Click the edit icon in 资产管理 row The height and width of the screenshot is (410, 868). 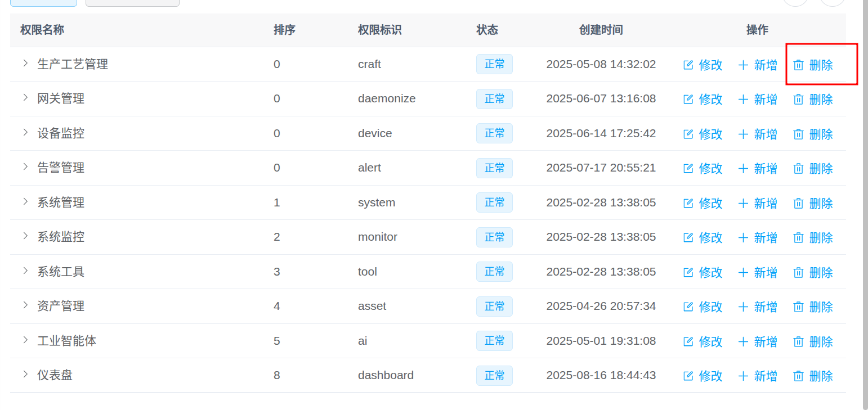click(x=688, y=307)
